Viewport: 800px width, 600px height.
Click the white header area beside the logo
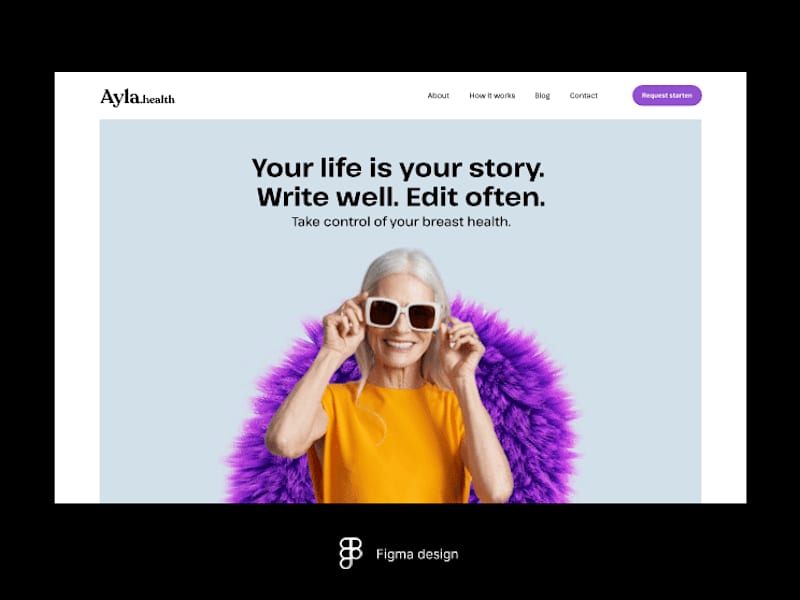click(x=301, y=95)
